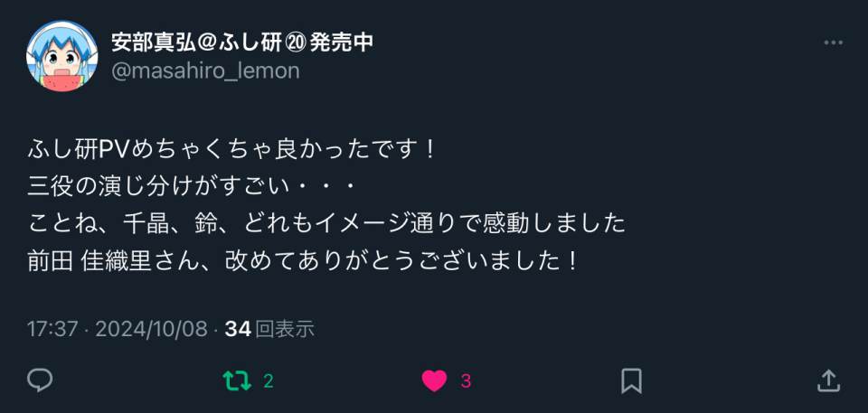Open the three-dot more options menu
The image size is (868, 413).
coord(833,42)
